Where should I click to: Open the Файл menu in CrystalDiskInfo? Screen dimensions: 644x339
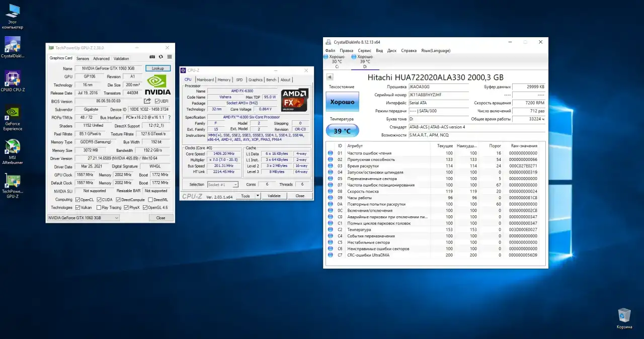[330, 50]
